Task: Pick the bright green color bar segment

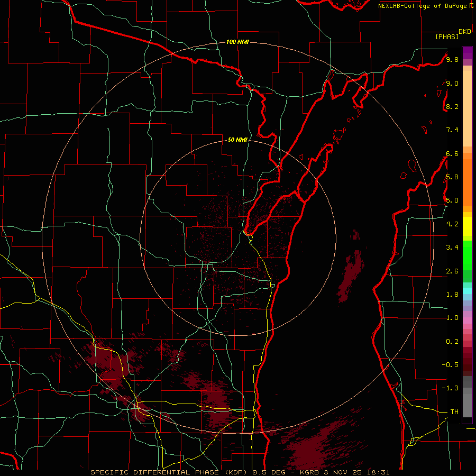Action: tap(467, 256)
